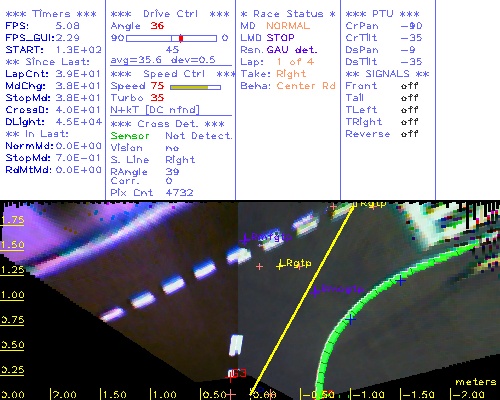This screenshot has height=400, width=500.
Task: Click the green road edge curve
Action: (367, 307)
